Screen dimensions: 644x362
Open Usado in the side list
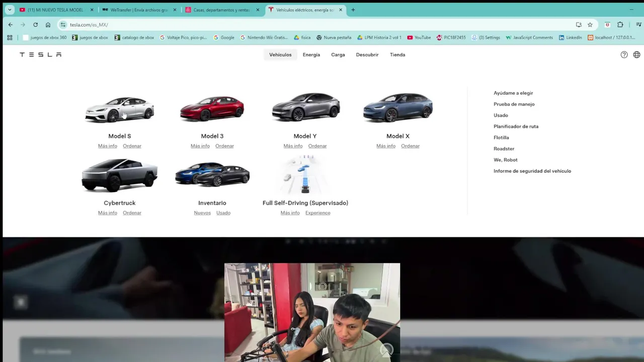[501, 115]
